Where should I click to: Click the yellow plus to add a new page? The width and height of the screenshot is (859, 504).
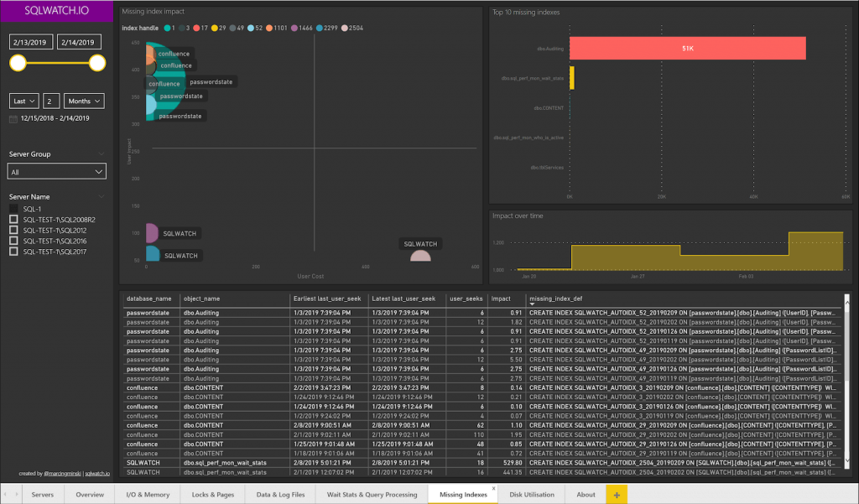[x=617, y=495]
